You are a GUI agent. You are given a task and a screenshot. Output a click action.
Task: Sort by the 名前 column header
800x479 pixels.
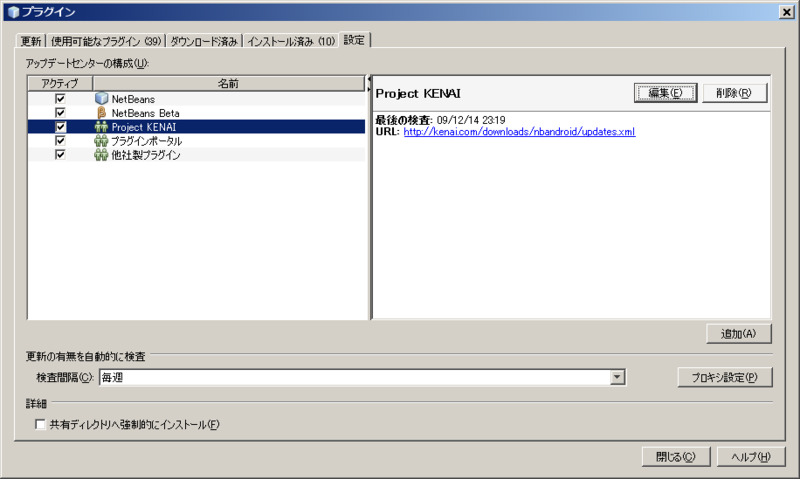coord(229,83)
